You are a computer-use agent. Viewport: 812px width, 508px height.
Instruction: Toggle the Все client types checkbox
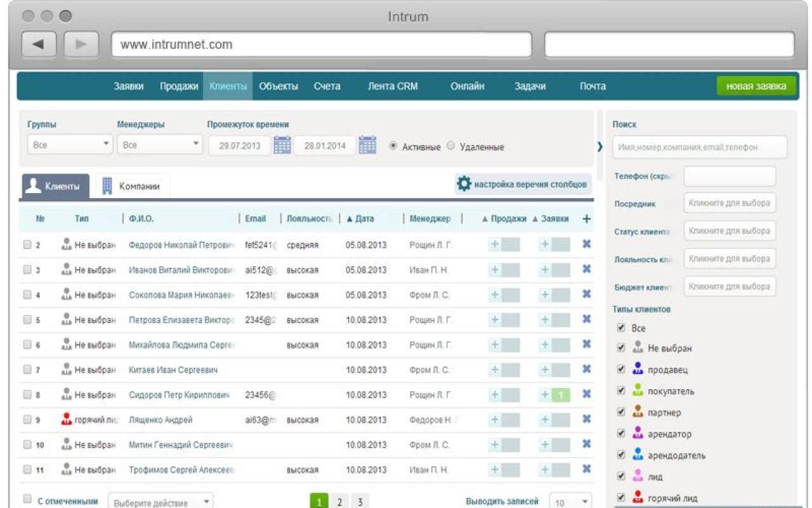click(621, 328)
